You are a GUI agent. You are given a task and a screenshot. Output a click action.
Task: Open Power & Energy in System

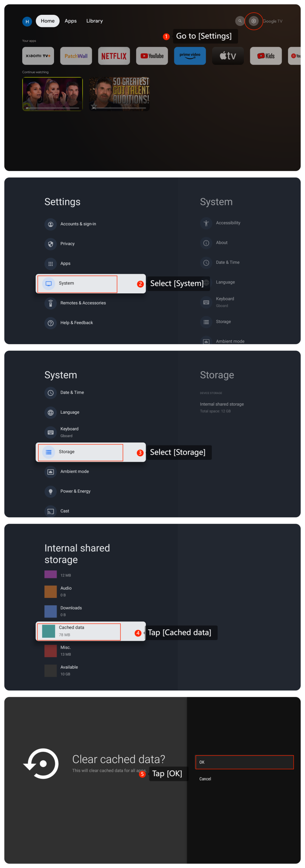(76, 491)
